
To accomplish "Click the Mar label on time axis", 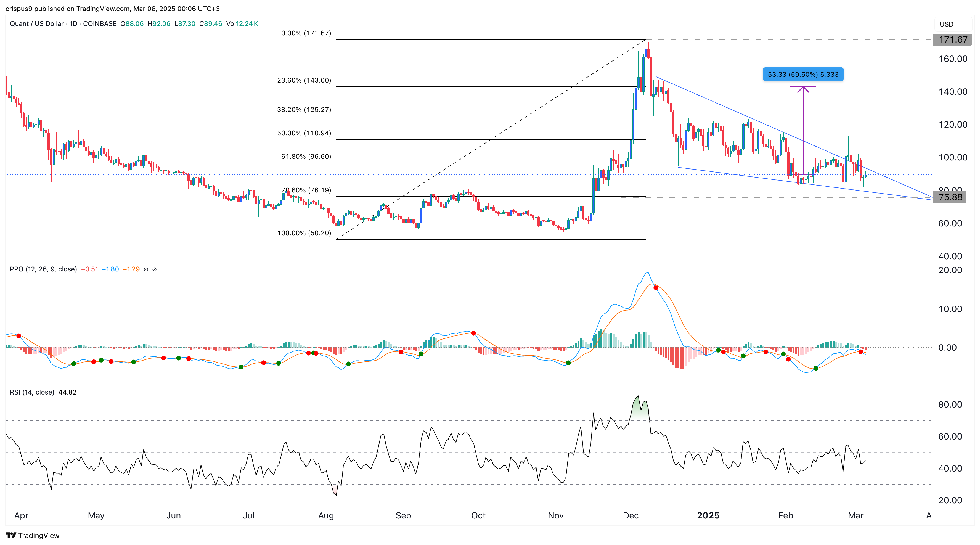I will [x=855, y=515].
